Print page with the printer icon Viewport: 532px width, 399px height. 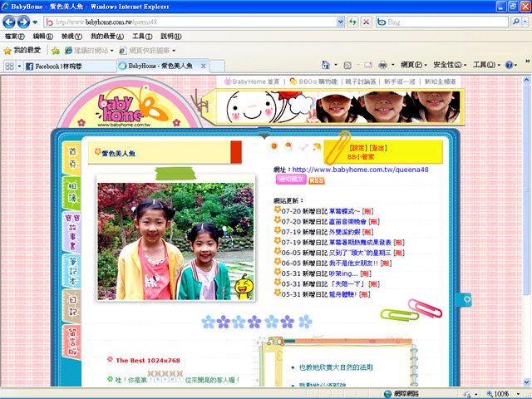coord(382,65)
